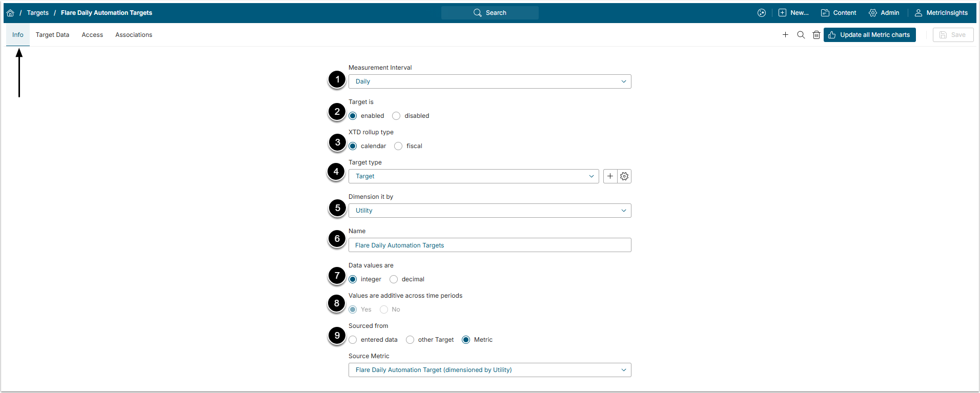Click the Save button
Screen dimensions: 980x393
coord(953,35)
